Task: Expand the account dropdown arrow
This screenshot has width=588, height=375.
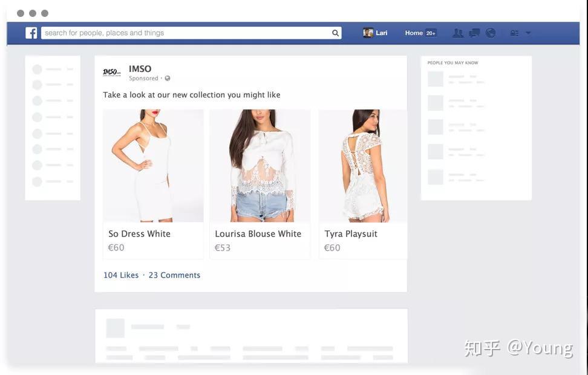Action: point(528,33)
